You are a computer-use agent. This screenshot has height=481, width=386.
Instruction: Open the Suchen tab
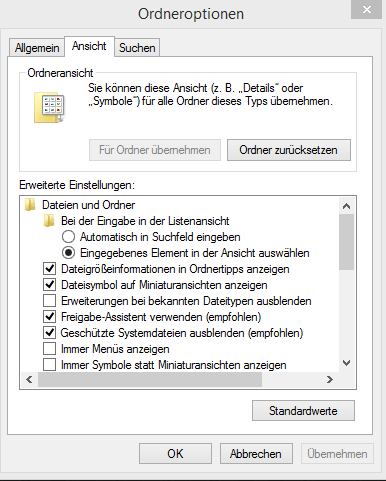click(x=137, y=48)
